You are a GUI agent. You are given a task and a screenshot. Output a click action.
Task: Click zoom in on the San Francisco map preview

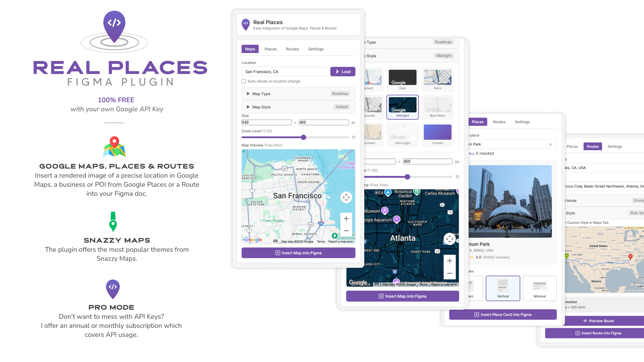click(x=346, y=218)
